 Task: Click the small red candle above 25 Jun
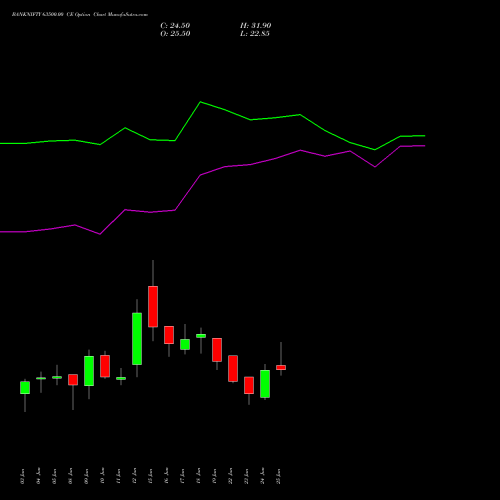point(281,368)
